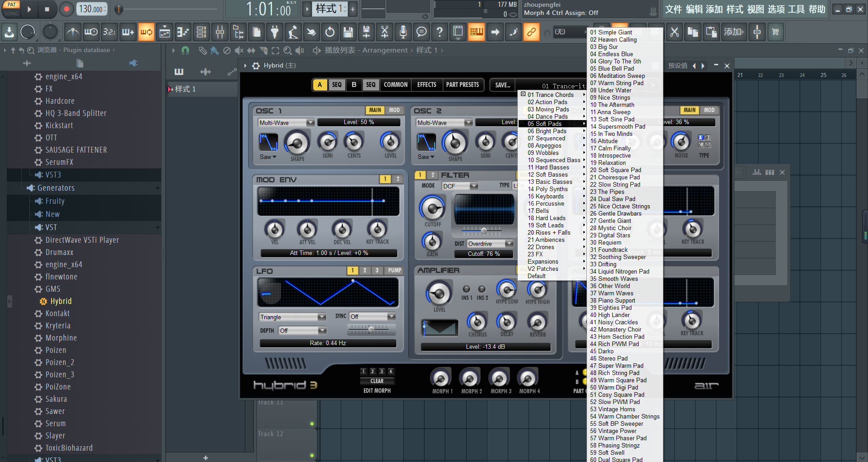The height and width of the screenshot is (462, 868).
Task: Select the Morphine plugin in browser
Action: [x=61, y=338]
